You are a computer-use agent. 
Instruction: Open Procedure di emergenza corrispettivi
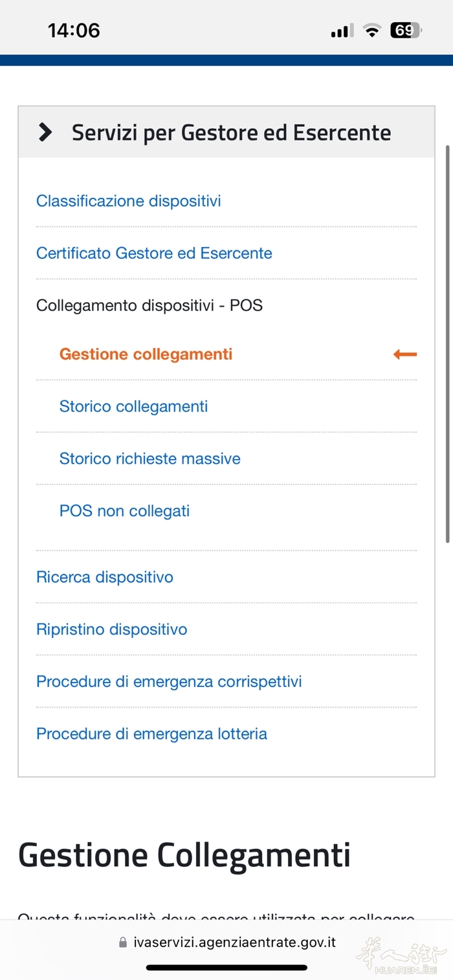[x=169, y=682]
